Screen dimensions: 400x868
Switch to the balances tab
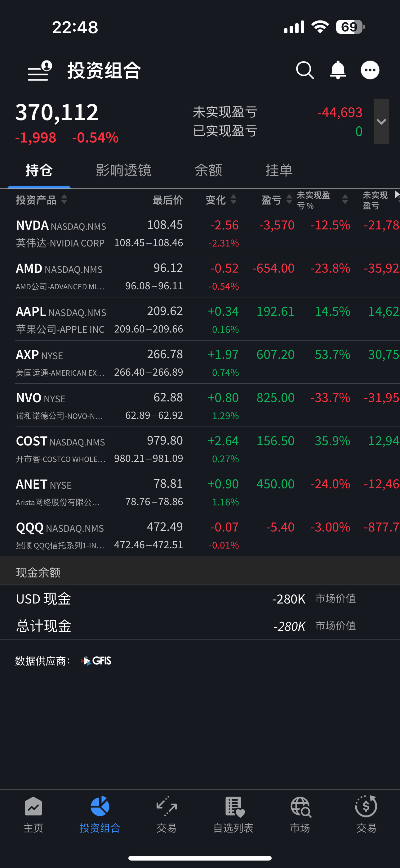[208, 170]
